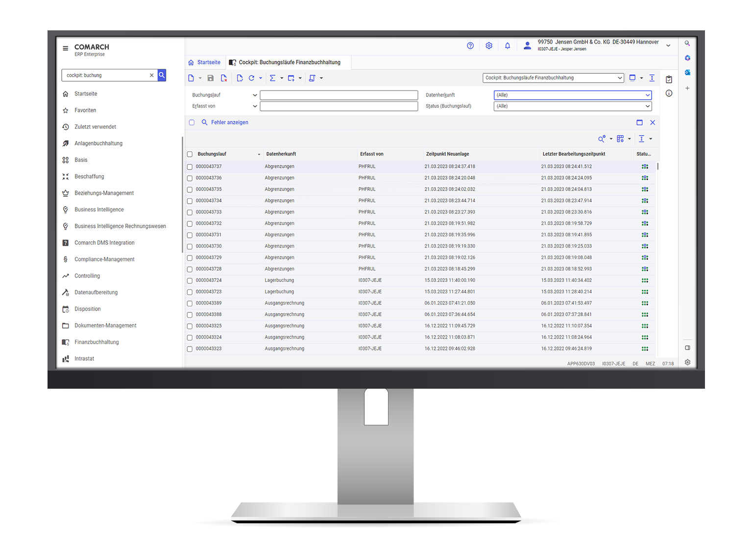Screen dimensions: 752x560
Task: Click the window layout icon next to view dropdown
Action: pyautogui.click(x=632, y=78)
